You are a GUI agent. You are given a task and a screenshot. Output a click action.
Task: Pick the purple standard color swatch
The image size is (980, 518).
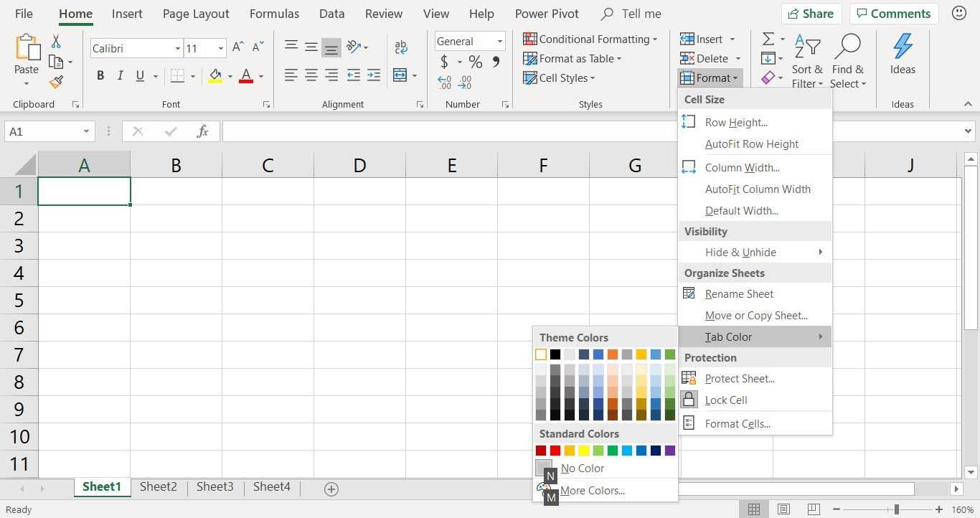coord(669,451)
